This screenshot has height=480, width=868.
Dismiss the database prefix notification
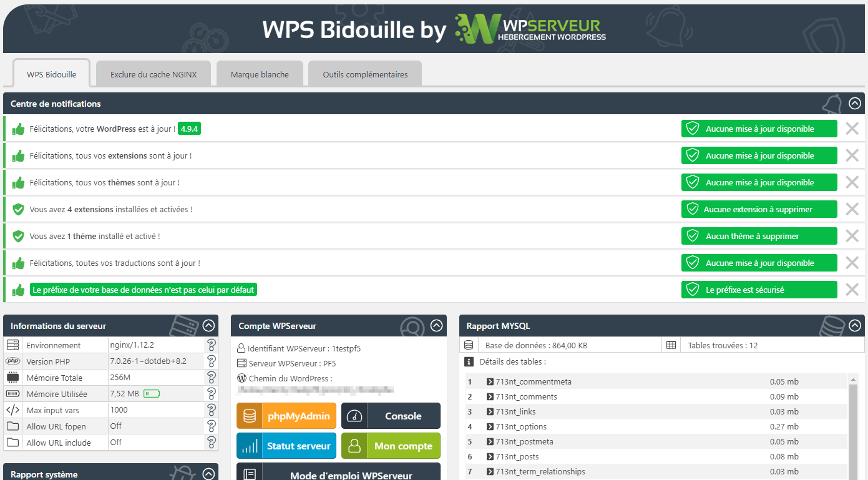[x=852, y=290]
